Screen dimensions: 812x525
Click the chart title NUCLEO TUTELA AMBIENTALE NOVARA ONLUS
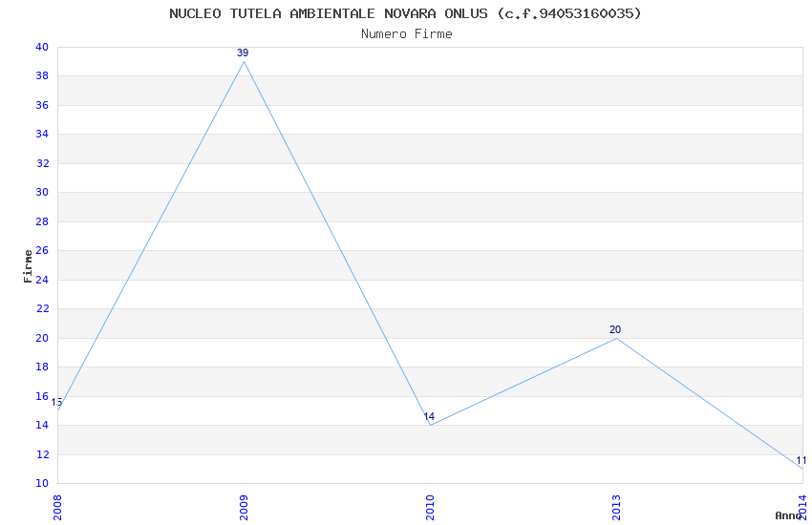pos(405,13)
